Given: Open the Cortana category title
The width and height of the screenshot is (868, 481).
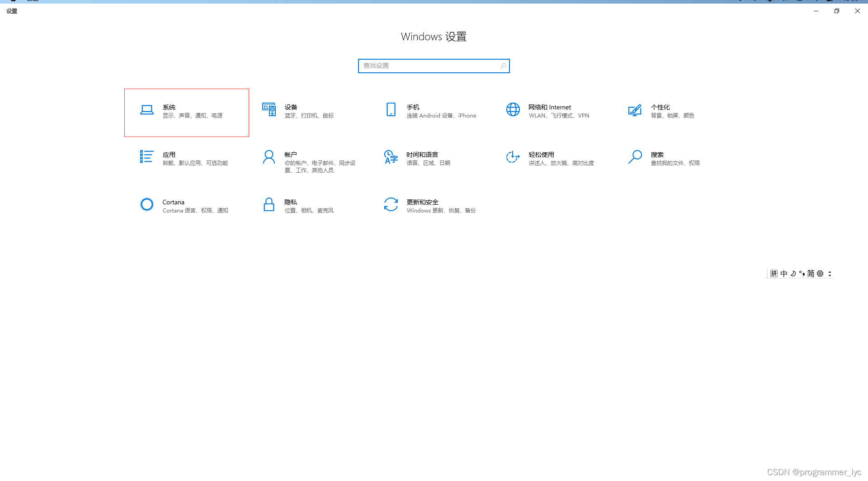Looking at the screenshot, I should [174, 202].
